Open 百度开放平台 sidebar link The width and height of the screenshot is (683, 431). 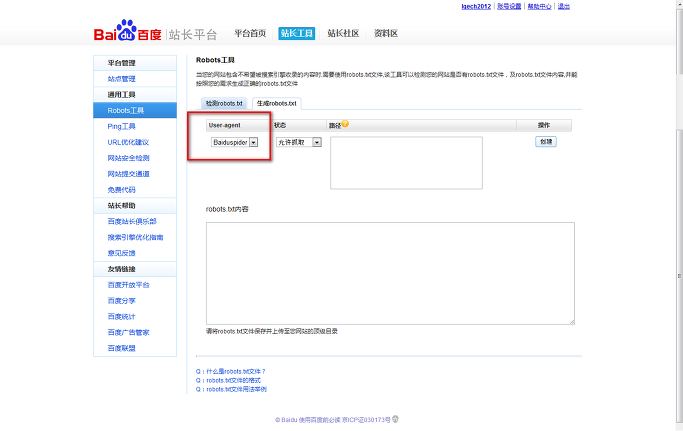coord(128,285)
